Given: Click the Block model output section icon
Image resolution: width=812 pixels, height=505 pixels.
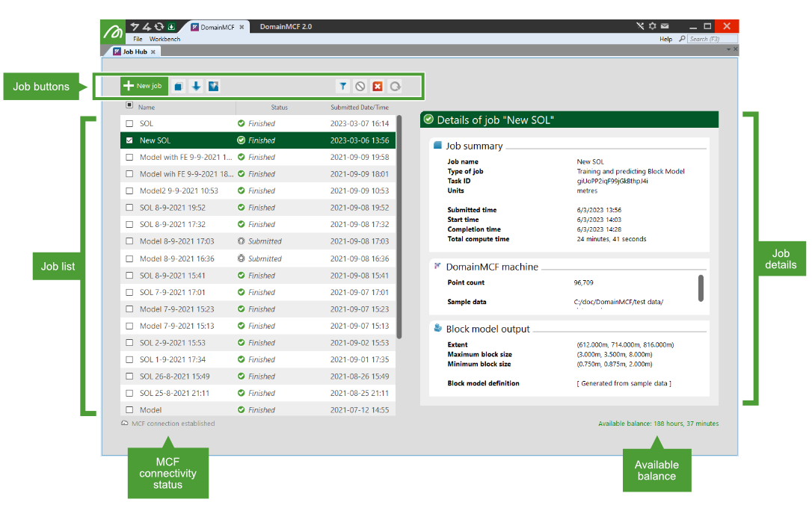Looking at the screenshot, I should (437, 328).
